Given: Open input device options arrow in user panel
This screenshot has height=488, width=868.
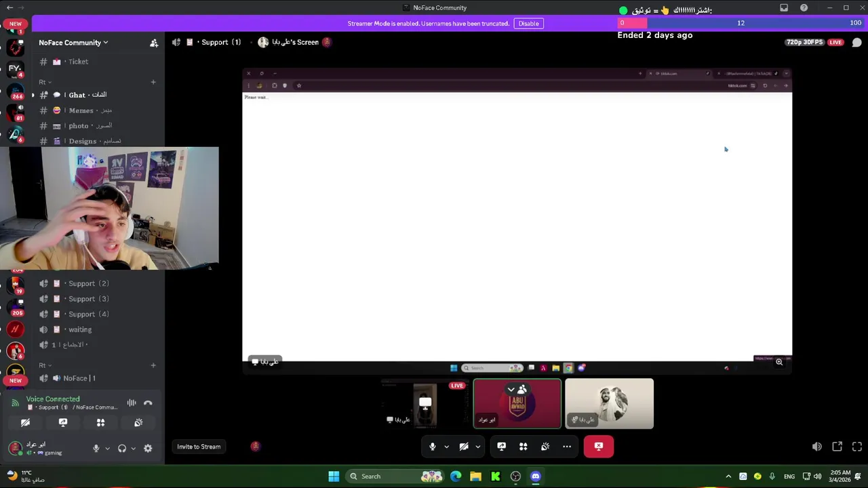Looking at the screenshot, I should tap(107, 448).
